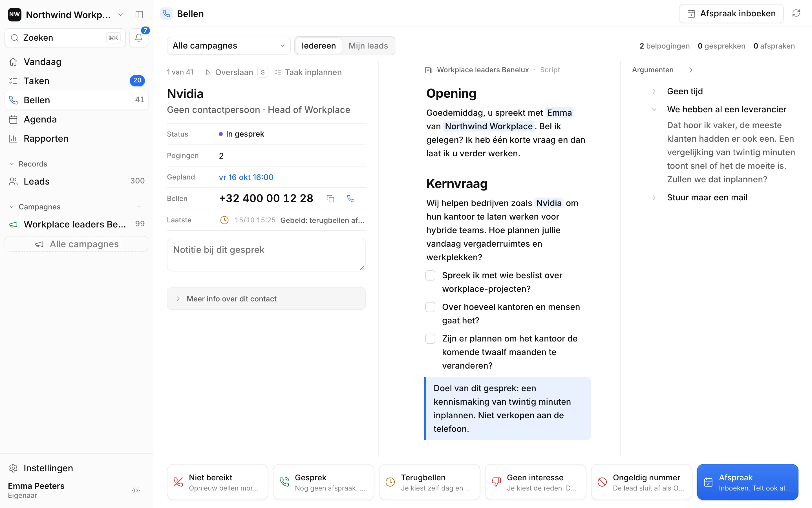Expand Meer info over dit contact
Screen dimensions: 812x508
tap(266, 299)
